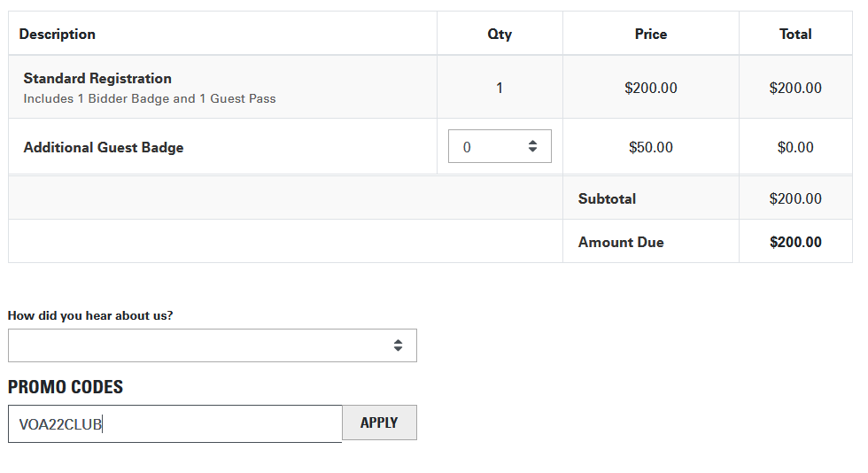Click the Subtotal $200.00 amount

pyautogui.click(x=795, y=198)
